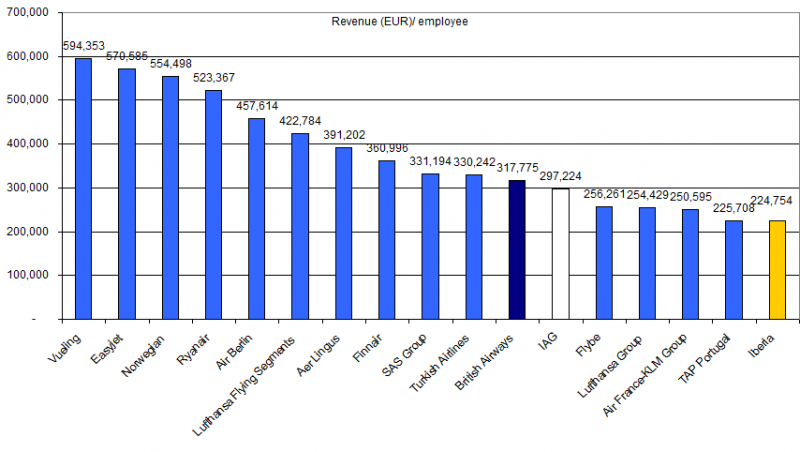Select the Finnair x-axis label
This screenshot has height=452, width=800.
point(367,348)
